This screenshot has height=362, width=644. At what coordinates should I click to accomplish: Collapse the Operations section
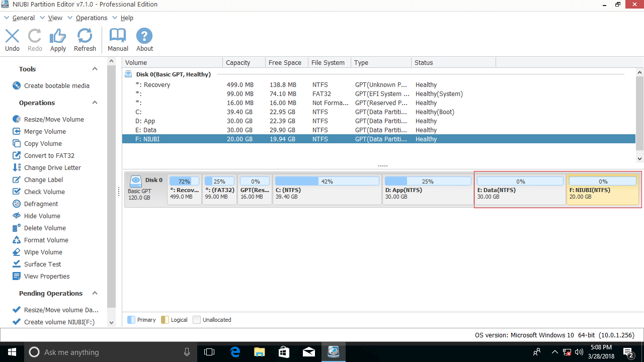coord(95,103)
